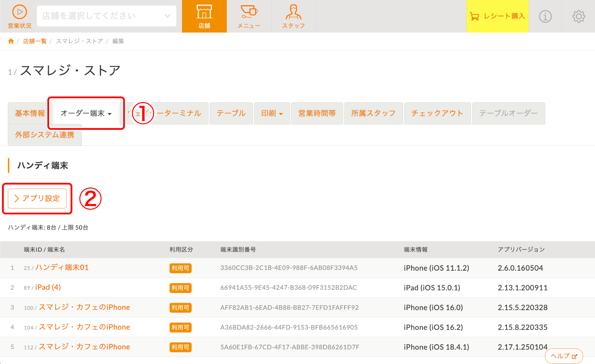Open the settings gear icon
This screenshot has height=364, width=595.
coord(579,16)
